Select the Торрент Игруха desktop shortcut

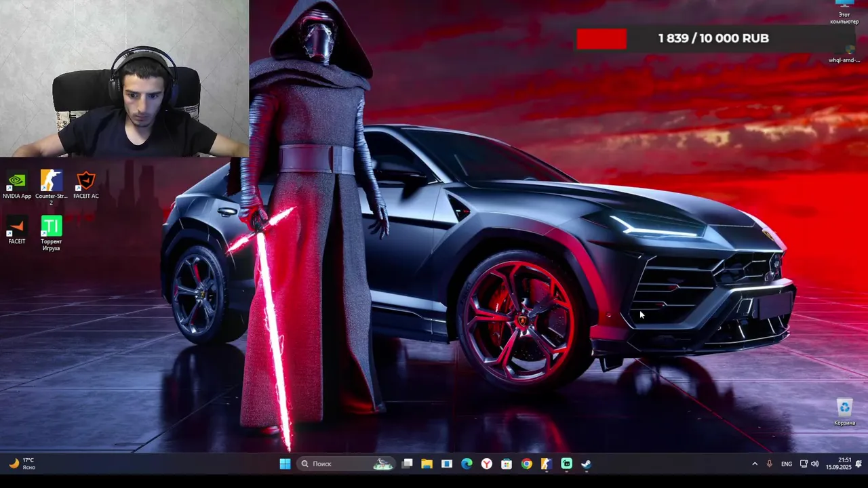point(51,234)
